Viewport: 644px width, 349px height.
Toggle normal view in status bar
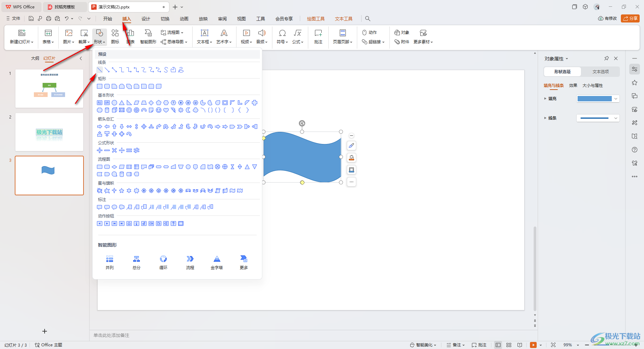tap(498, 345)
